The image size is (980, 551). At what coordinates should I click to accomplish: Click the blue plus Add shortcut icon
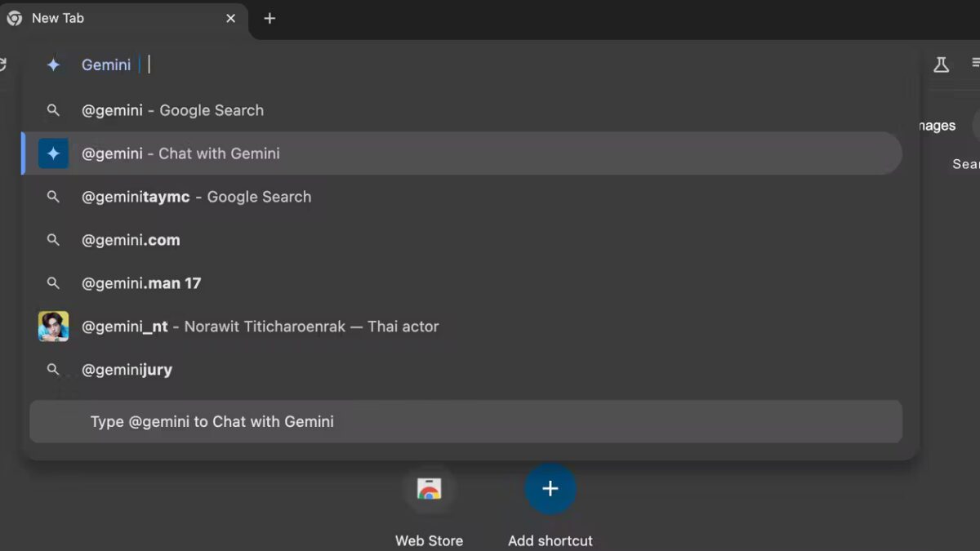coord(550,489)
